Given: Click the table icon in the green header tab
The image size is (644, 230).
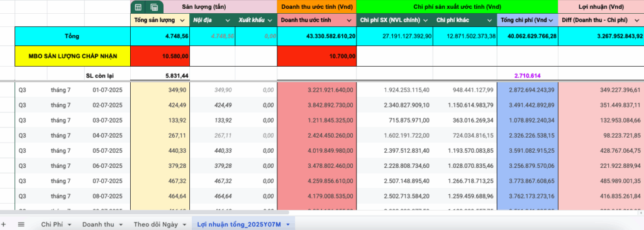Looking at the screenshot, I should [x=139, y=7].
